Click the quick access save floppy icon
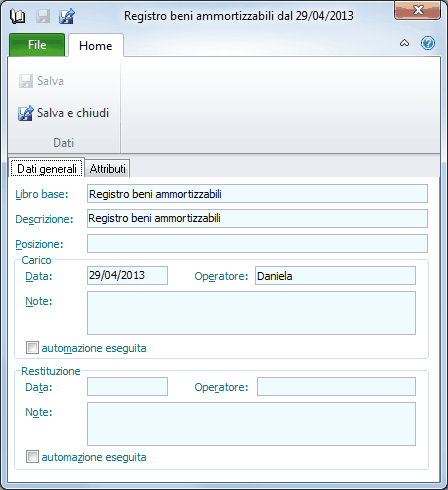This screenshot has height=490, width=448. coord(43,16)
